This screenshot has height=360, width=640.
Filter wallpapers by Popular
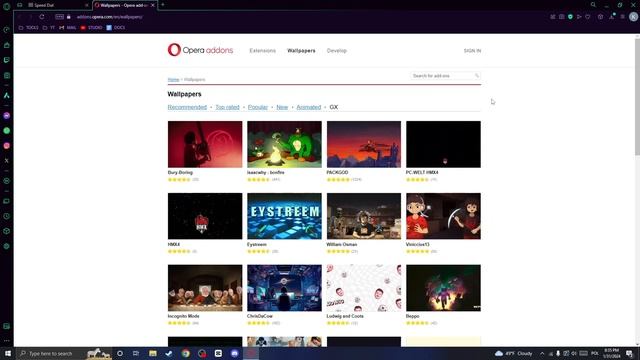click(258, 107)
